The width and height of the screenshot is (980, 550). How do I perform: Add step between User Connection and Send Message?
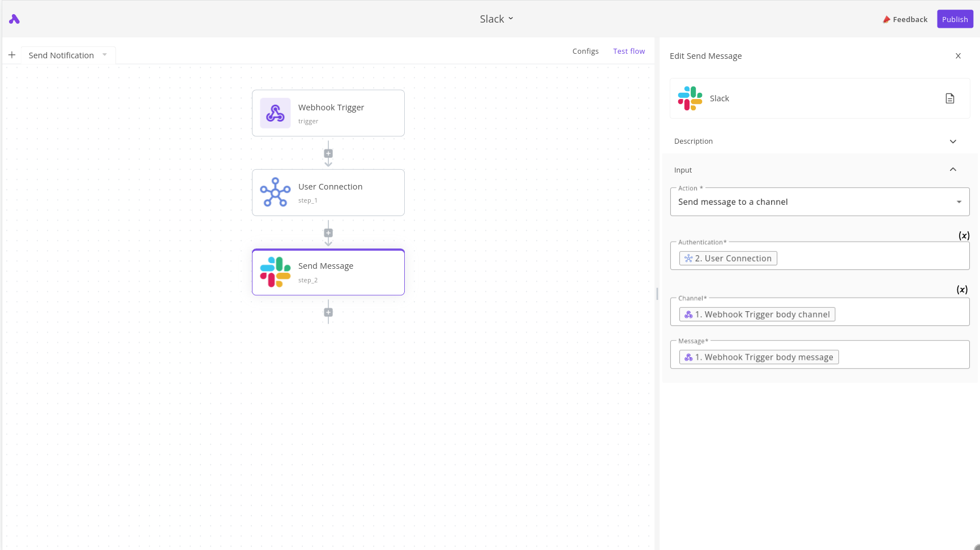(328, 233)
